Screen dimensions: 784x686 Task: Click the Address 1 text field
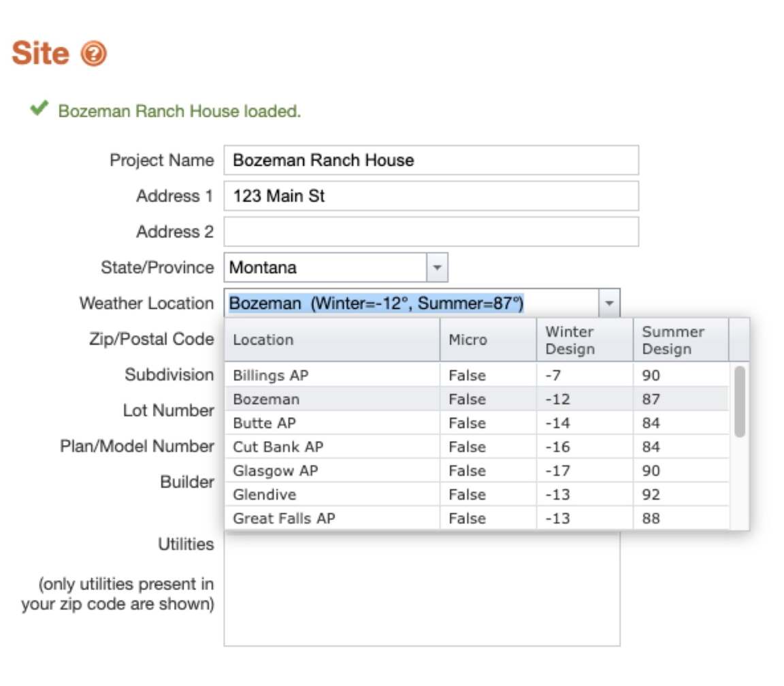tap(431, 196)
